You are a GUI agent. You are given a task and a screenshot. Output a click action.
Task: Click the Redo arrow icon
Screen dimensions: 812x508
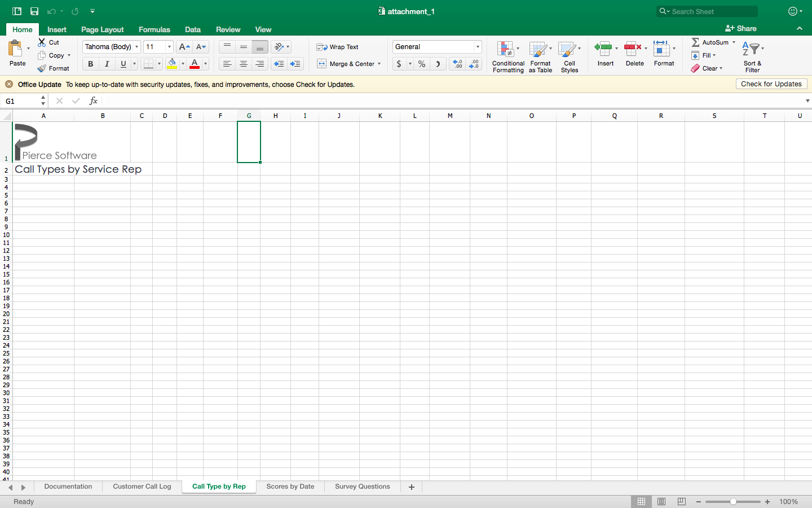pos(75,11)
